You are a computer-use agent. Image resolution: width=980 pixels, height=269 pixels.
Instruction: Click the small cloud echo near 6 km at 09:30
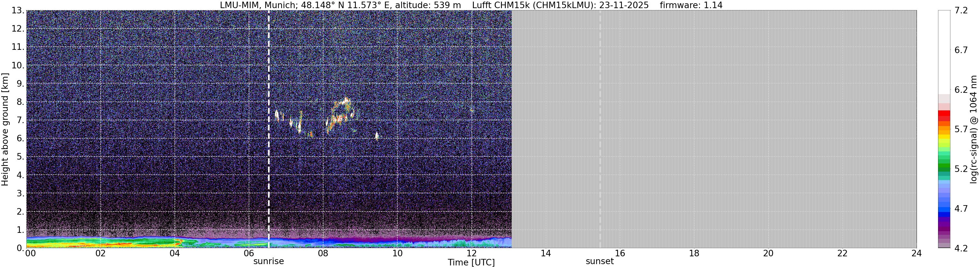click(377, 136)
